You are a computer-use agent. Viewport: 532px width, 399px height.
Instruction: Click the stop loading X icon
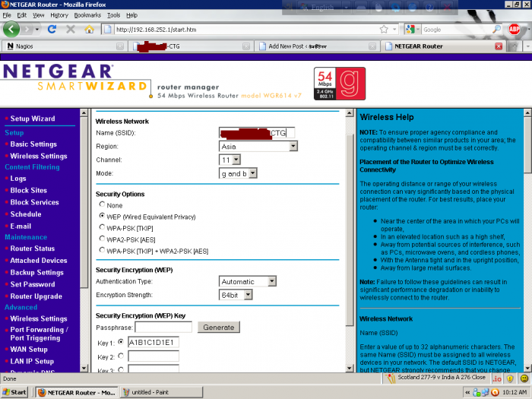tap(70, 29)
